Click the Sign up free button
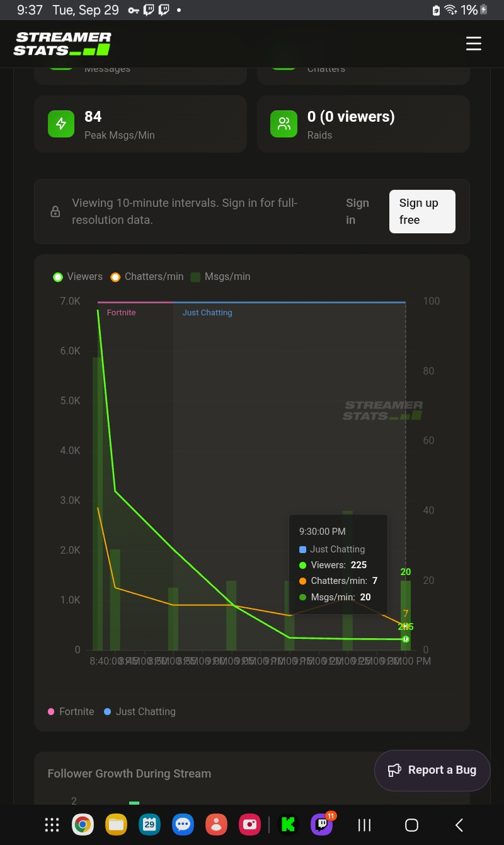 tap(422, 211)
